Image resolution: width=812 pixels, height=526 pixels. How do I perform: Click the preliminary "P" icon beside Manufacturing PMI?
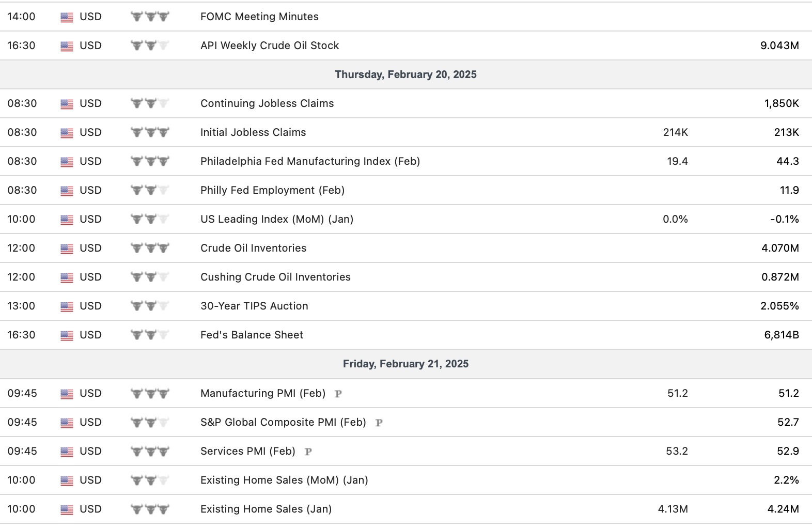tap(338, 394)
